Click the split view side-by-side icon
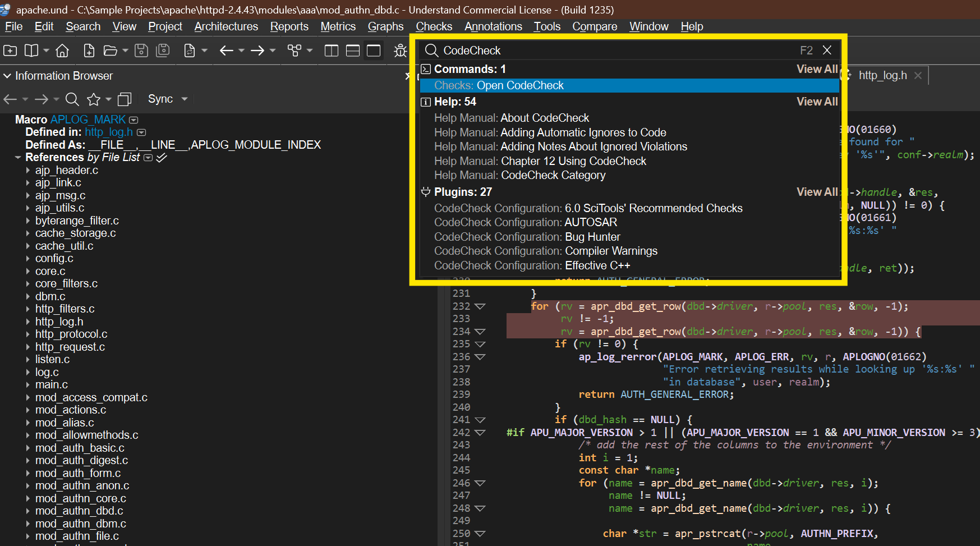Screen dimensions: 980x546 point(332,51)
